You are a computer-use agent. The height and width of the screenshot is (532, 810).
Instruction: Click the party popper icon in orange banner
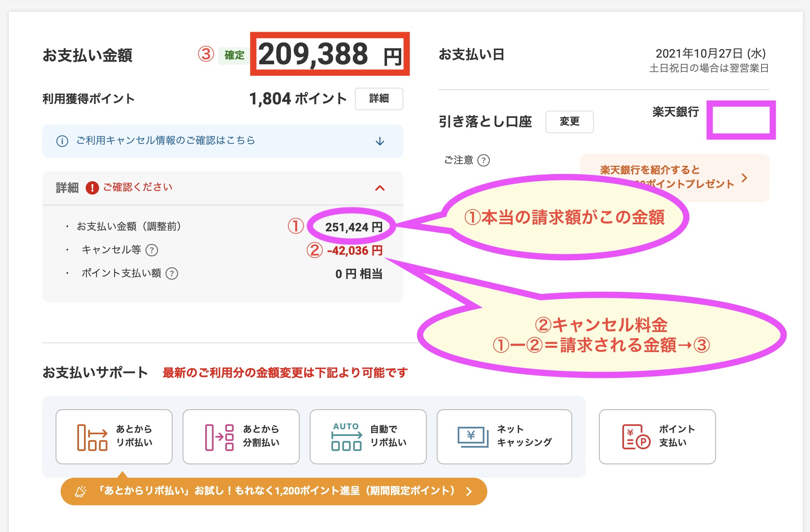[81, 491]
